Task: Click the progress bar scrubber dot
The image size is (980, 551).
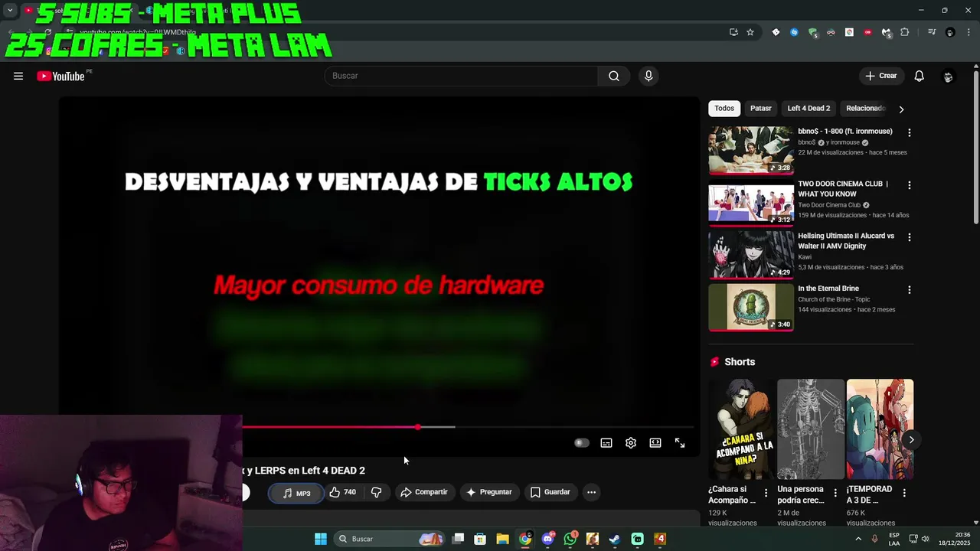Action: [417, 427]
